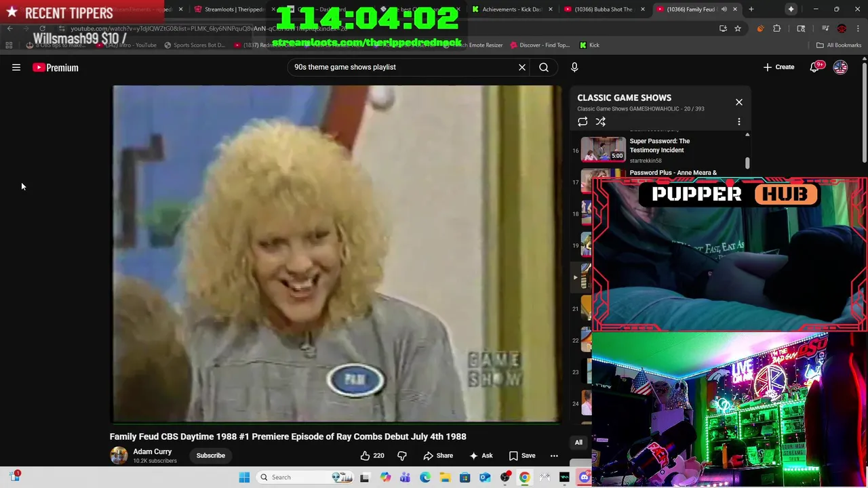The width and height of the screenshot is (868, 488).
Task: Open the Kick bookmark
Action: (x=589, y=45)
